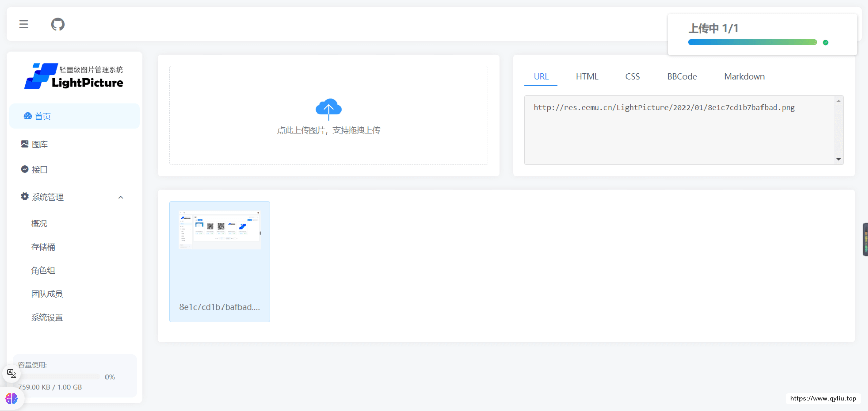Click the brain assistant icon bottom-left
868x411 pixels.
click(x=12, y=398)
